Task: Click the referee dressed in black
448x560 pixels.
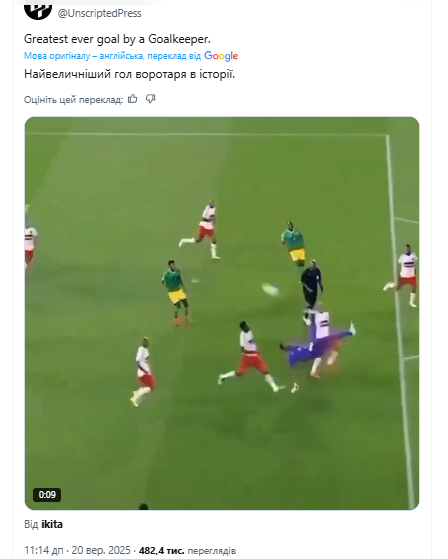Action: click(312, 284)
